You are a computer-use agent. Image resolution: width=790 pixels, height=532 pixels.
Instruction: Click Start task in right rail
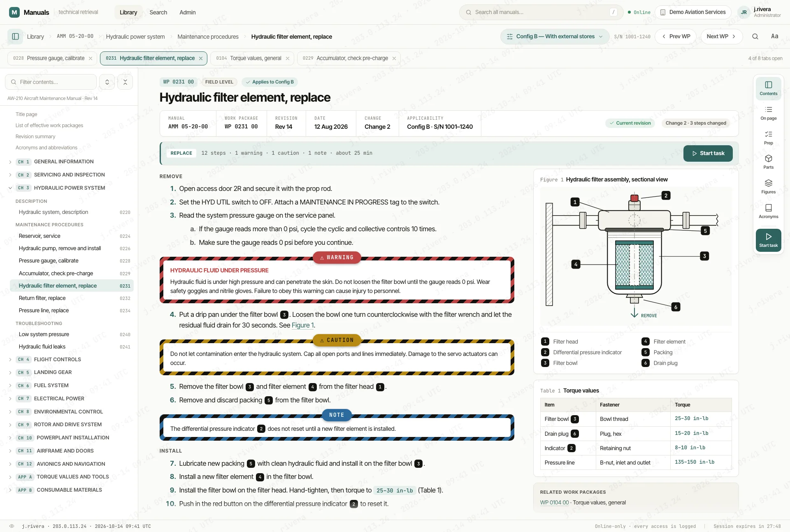click(768, 240)
